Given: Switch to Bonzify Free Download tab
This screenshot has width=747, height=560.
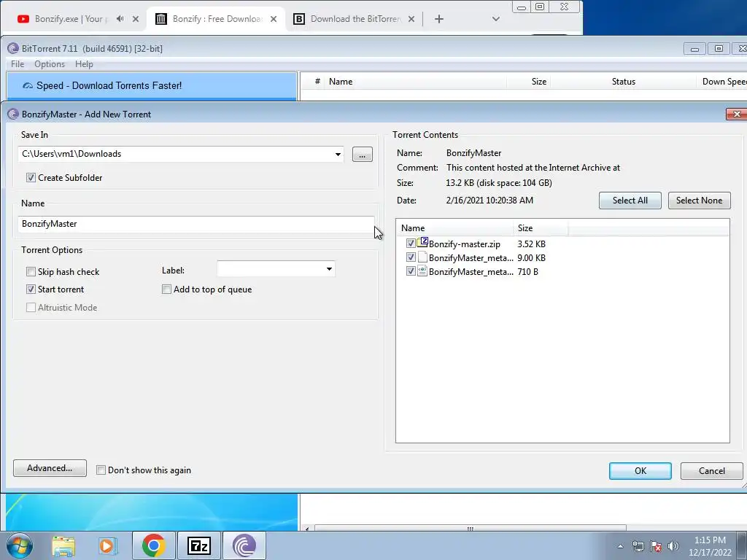Looking at the screenshot, I should tap(217, 19).
